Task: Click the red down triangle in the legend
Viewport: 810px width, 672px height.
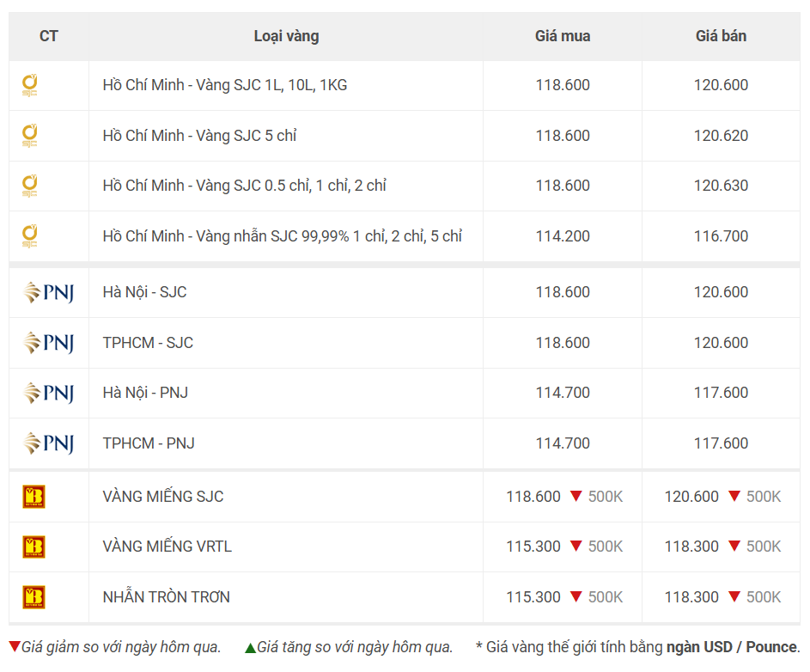Action: pos(15,646)
